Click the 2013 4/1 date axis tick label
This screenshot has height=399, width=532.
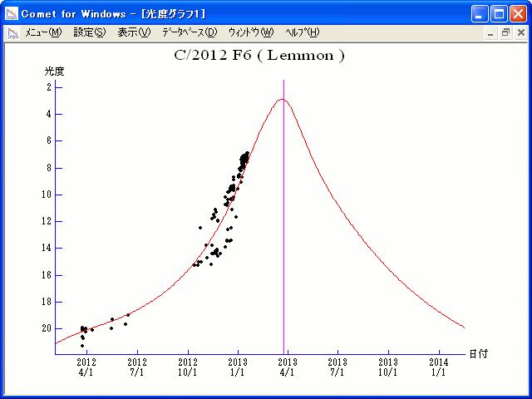287,367
